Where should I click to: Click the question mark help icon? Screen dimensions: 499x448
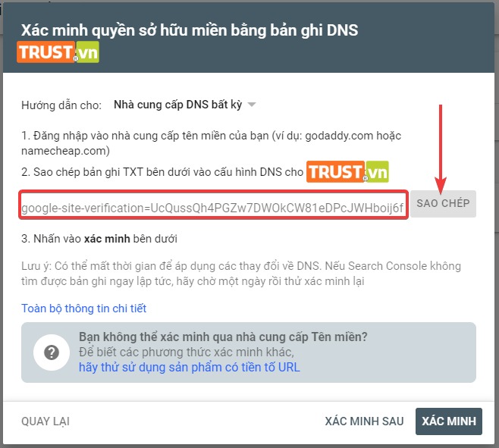(52, 352)
